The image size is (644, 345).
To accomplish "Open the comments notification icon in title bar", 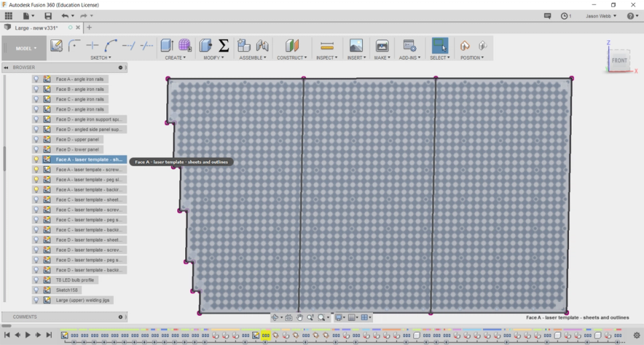I will [547, 16].
